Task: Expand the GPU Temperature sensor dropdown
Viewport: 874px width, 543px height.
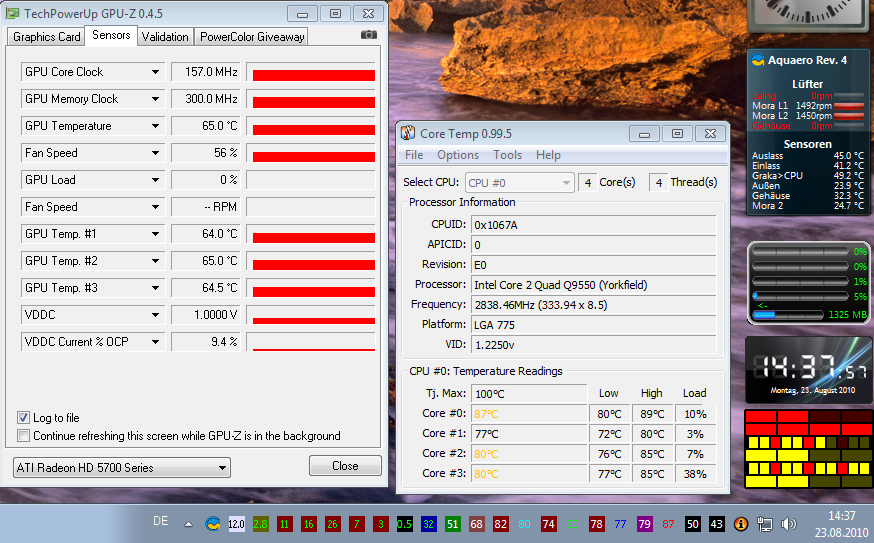Action: (156, 126)
